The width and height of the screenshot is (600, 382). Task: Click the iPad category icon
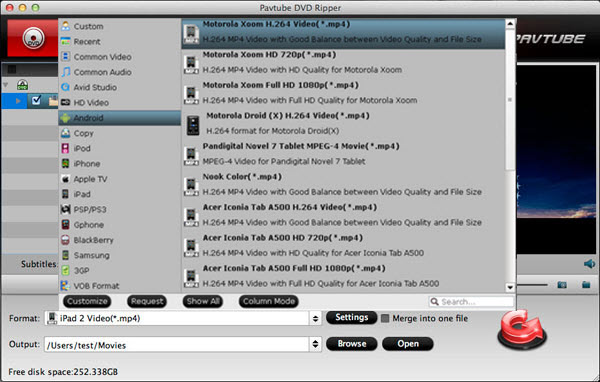pos(66,194)
